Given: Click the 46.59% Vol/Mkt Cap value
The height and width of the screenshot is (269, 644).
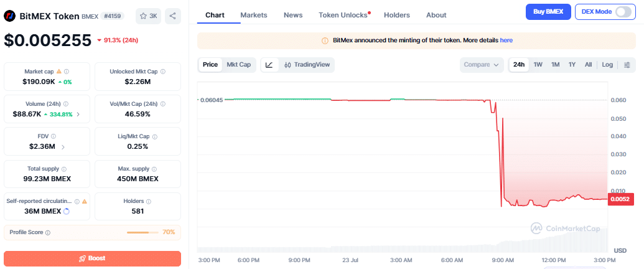Looking at the screenshot, I should tap(138, 114).
